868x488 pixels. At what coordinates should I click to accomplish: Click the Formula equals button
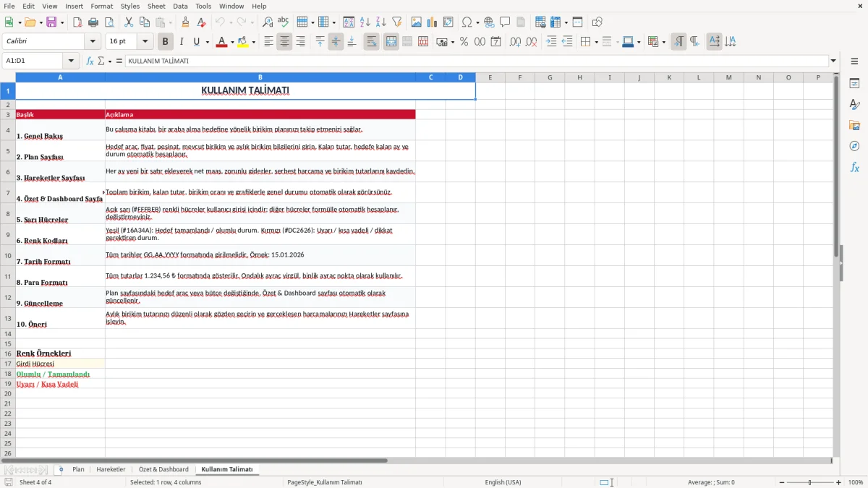tap(119, 61)
